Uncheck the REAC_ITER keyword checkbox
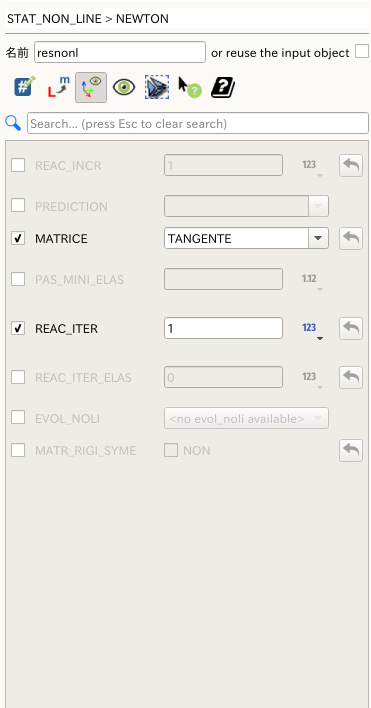 pos(18,328)
